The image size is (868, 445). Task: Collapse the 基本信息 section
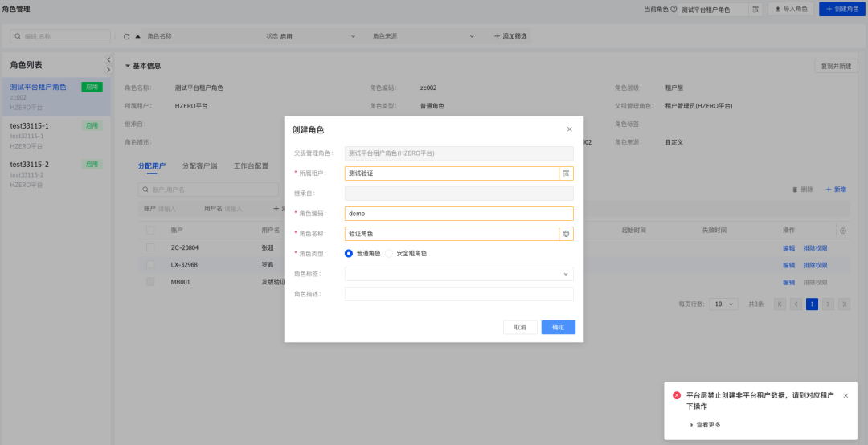pyautogui.click(x=128, y=66)
